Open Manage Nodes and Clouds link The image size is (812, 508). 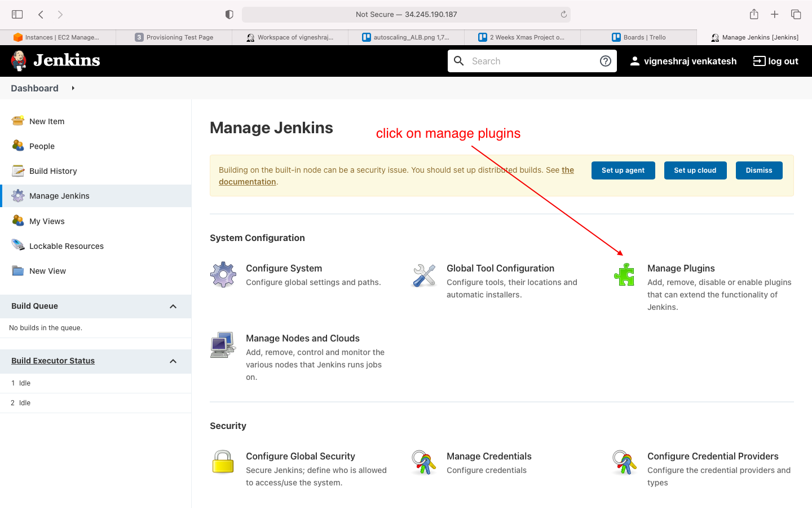pos(303,338)
